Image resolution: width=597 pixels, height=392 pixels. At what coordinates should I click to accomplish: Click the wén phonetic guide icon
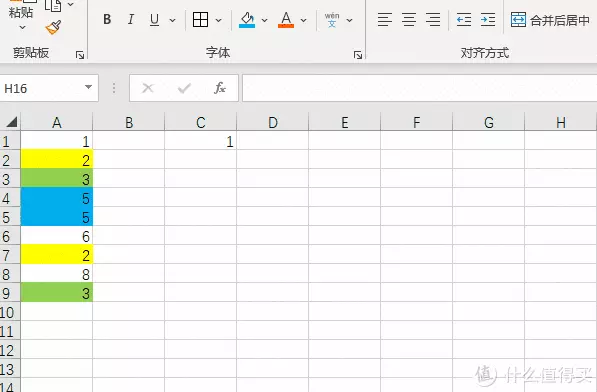pos(332,20)
